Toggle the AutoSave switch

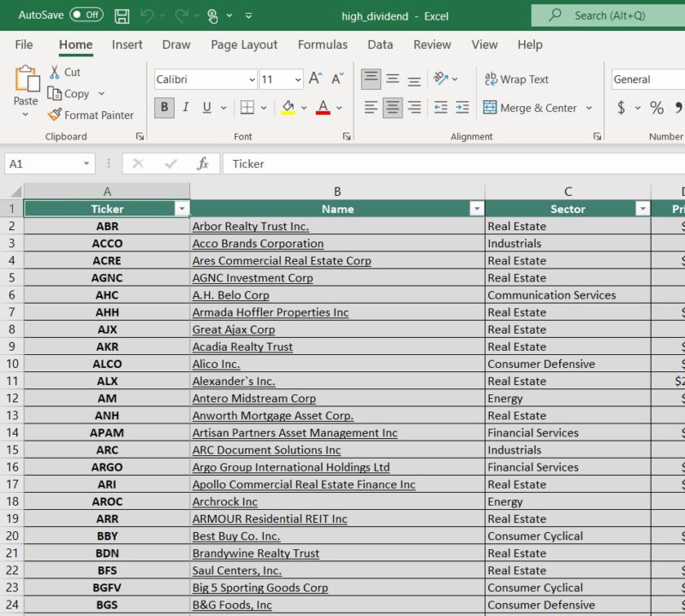pos(86,15)
